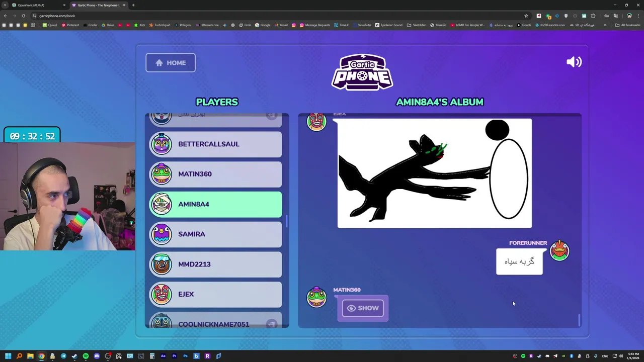Open a new browser tab
The width and height of the screenshot is (644, 362).
[x=133, y=5]
